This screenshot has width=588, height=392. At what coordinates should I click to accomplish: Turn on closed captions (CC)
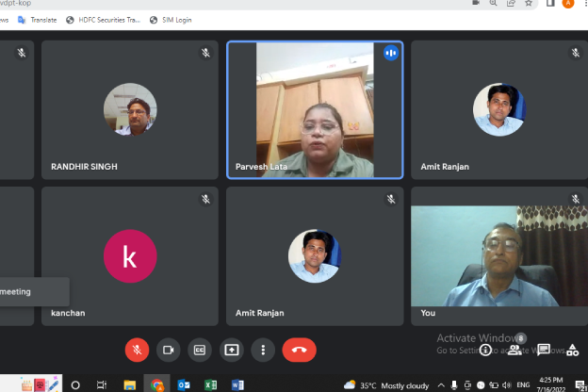(200, 350)
